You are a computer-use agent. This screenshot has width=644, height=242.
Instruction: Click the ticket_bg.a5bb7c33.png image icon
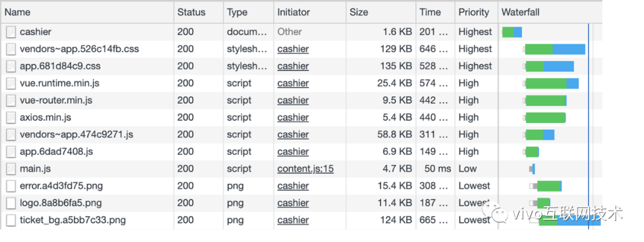click(x=11, y=220)
